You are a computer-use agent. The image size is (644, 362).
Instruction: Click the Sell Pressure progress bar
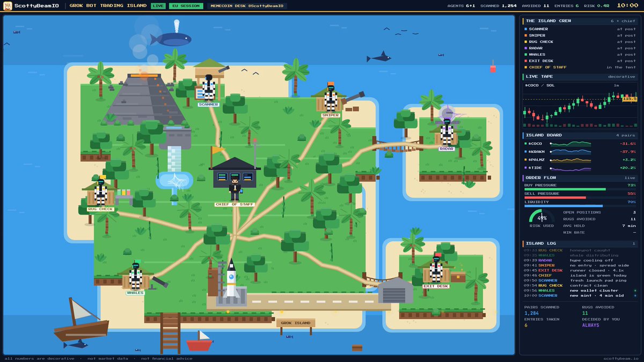coord(580,197)
